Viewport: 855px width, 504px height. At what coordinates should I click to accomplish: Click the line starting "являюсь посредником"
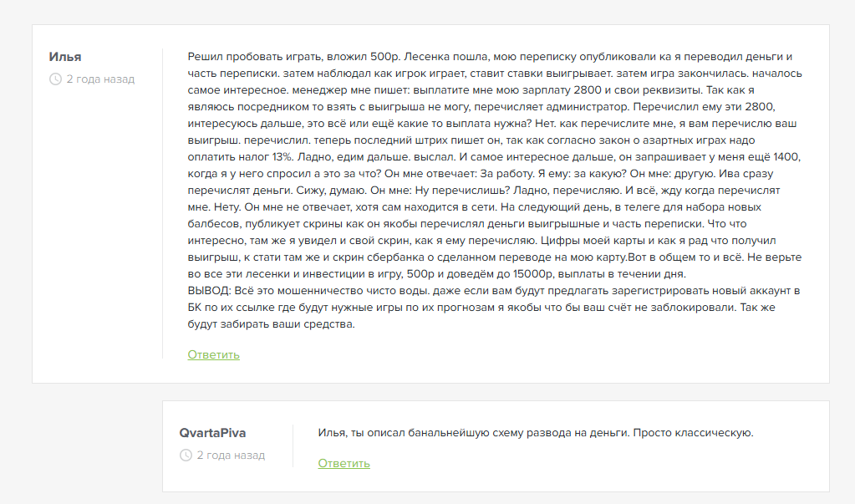tap(481, 107)
